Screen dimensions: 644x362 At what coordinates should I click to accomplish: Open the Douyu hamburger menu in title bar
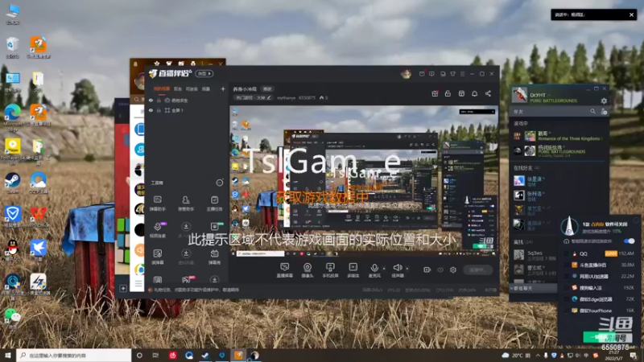[x=462, y=74]
